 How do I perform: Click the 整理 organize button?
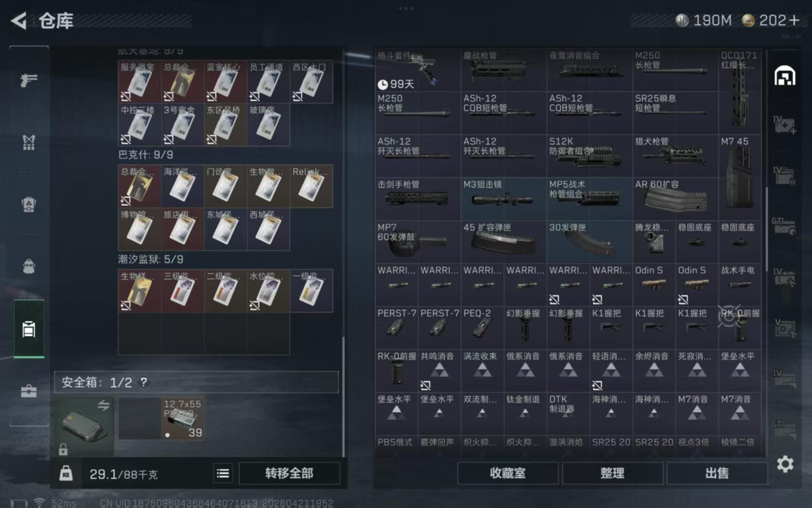coord(612,473)
